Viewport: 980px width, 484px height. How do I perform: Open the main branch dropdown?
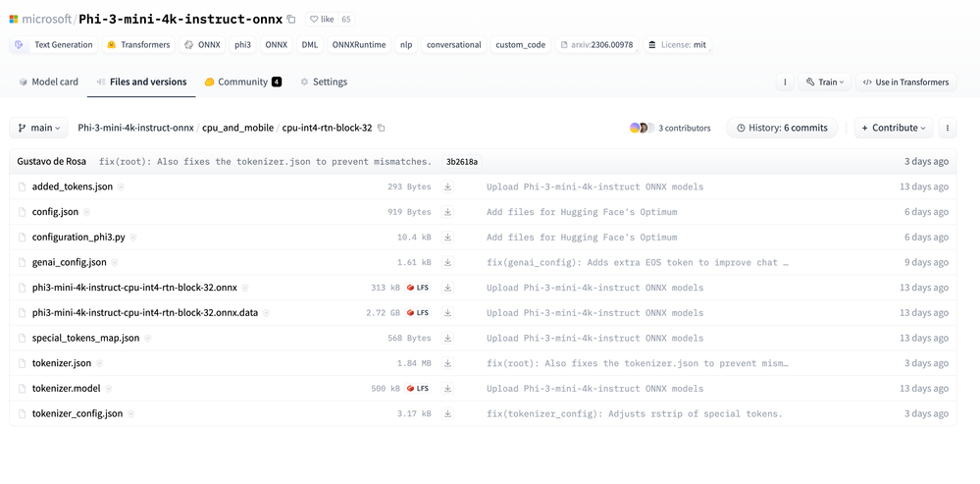point(38,128)
